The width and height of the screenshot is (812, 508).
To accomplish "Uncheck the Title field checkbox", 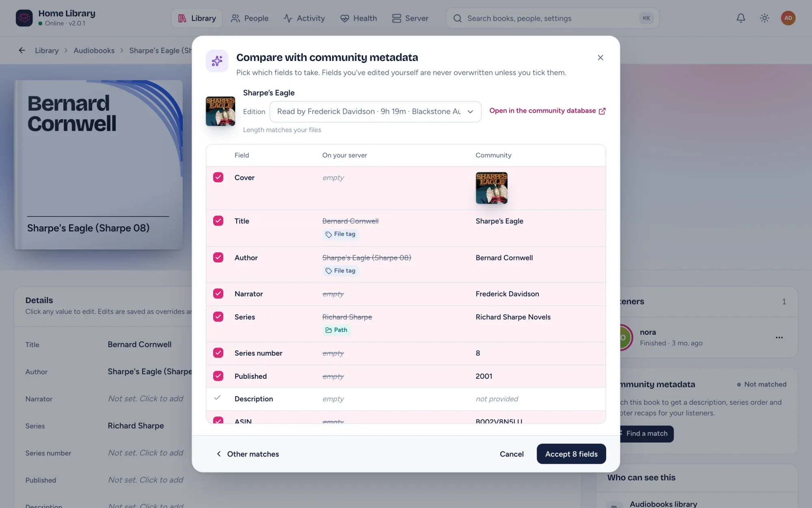I will [218, 221].
